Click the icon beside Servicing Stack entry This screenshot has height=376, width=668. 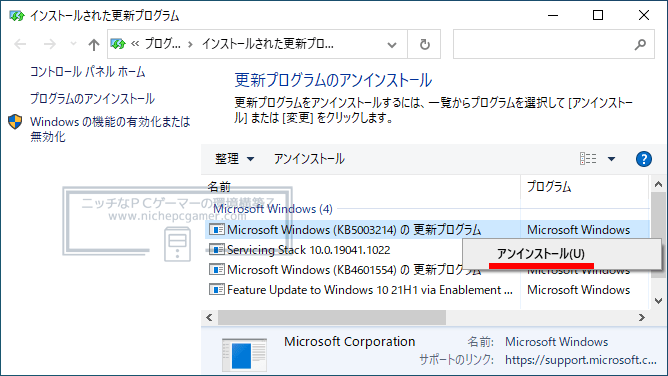(x=217, y=250)
